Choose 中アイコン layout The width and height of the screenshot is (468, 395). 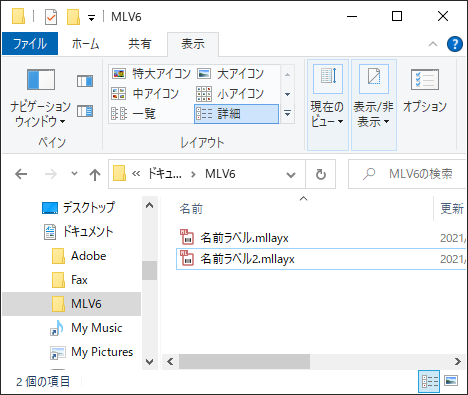click(145, 94)
